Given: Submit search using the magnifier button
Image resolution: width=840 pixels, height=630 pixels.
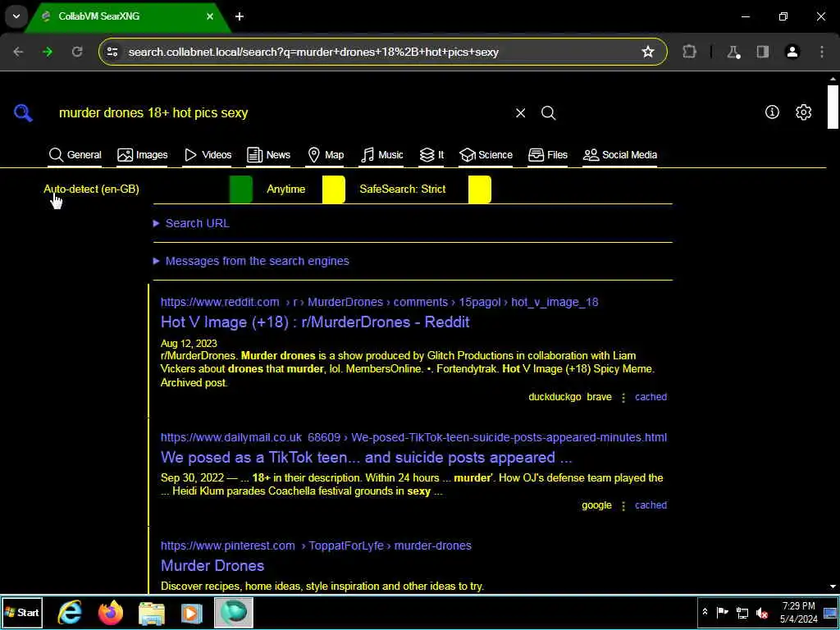Looking at the screenshot, I should tap(548, 113).
